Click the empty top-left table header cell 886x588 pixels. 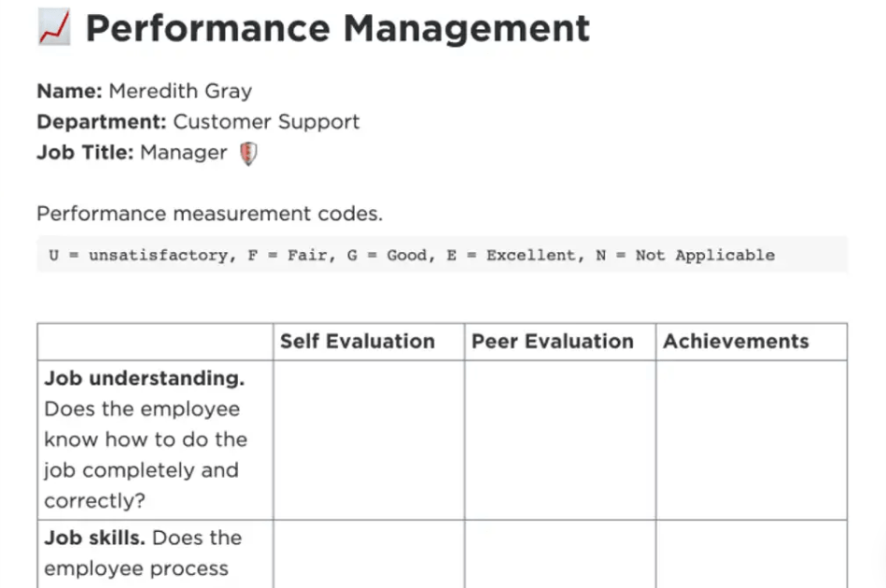[155, 342]
